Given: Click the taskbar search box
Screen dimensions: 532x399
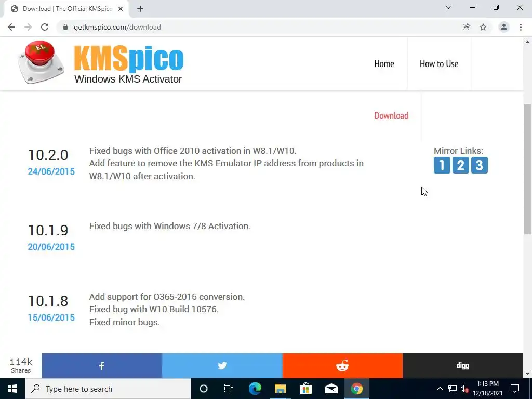Looking at the screenshot, I should click(x=108, y=389).
